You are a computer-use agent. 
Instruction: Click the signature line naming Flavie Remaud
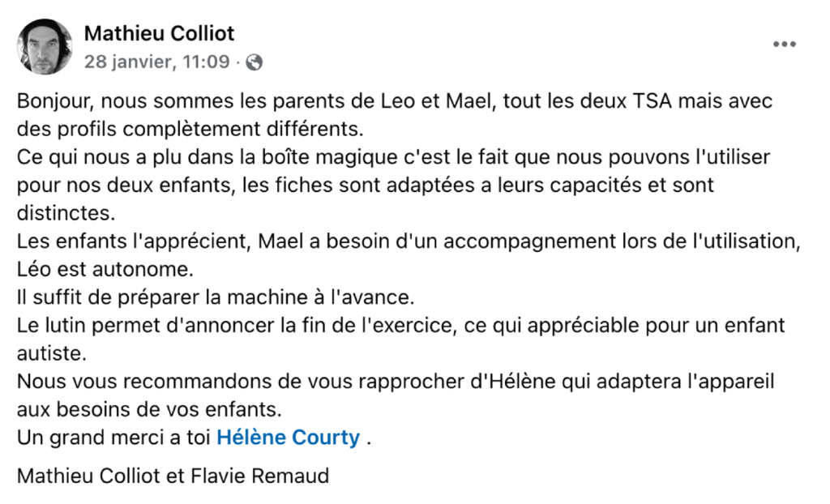tap(173, 476)
